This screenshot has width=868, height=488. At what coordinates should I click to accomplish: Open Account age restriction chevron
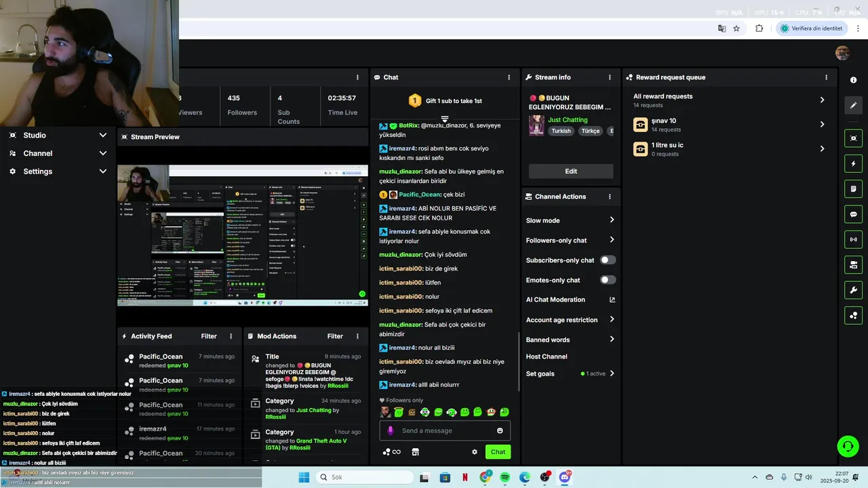(x=612, y=319)
